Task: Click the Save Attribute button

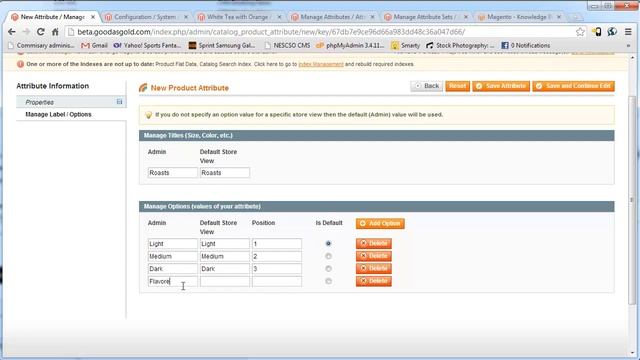Action: (501, 86)
